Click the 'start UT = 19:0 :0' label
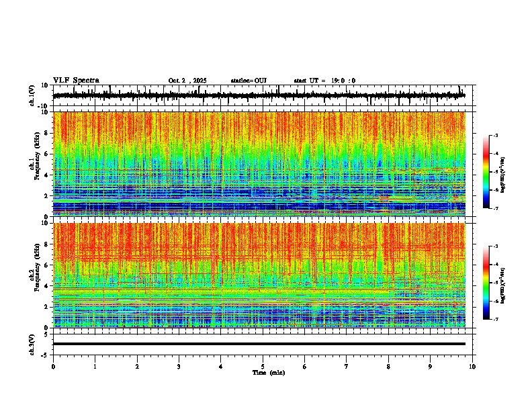Screen dimensions: 532x411 coord(324,81)
